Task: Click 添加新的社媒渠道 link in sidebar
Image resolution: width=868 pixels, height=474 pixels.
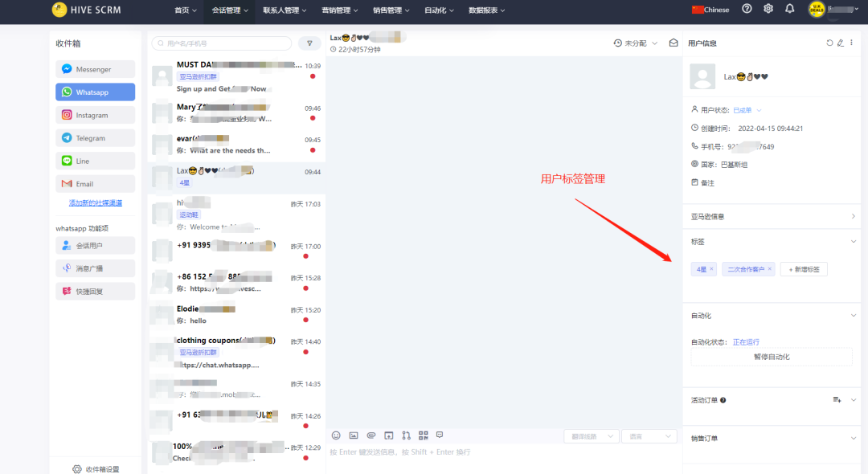Action: coord(94,202)
